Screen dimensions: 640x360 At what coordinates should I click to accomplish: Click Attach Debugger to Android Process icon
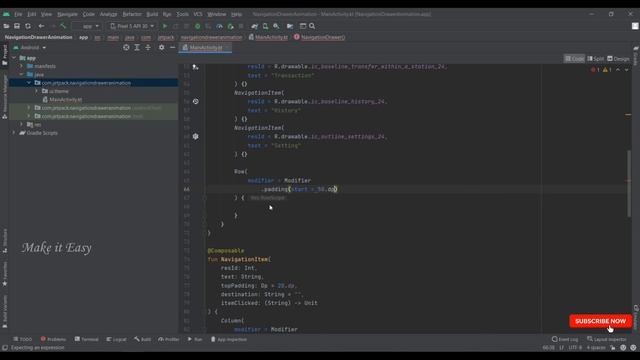pos(230,26)
